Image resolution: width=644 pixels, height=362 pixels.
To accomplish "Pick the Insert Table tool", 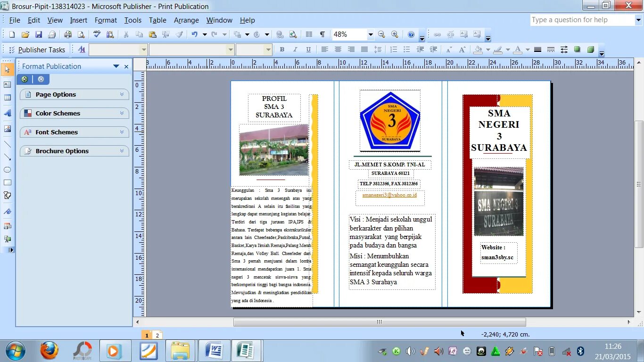I will pos(7,98).
